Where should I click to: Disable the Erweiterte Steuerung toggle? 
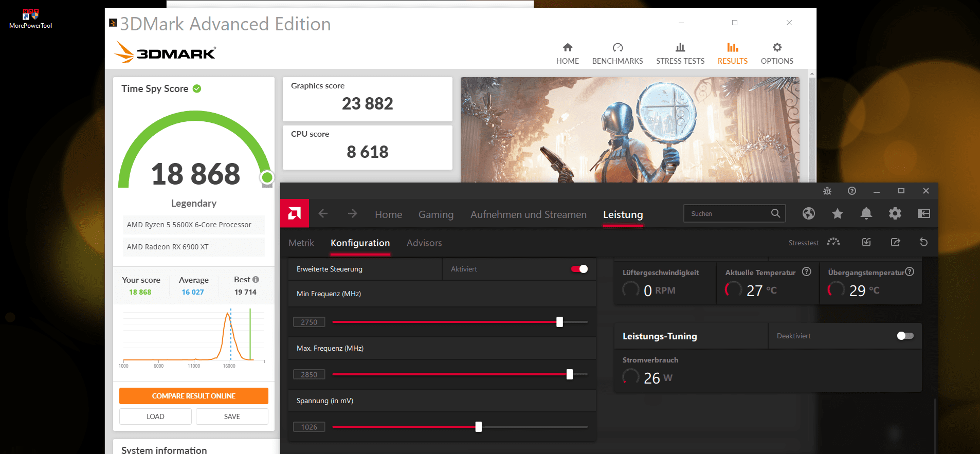(579, 269)
